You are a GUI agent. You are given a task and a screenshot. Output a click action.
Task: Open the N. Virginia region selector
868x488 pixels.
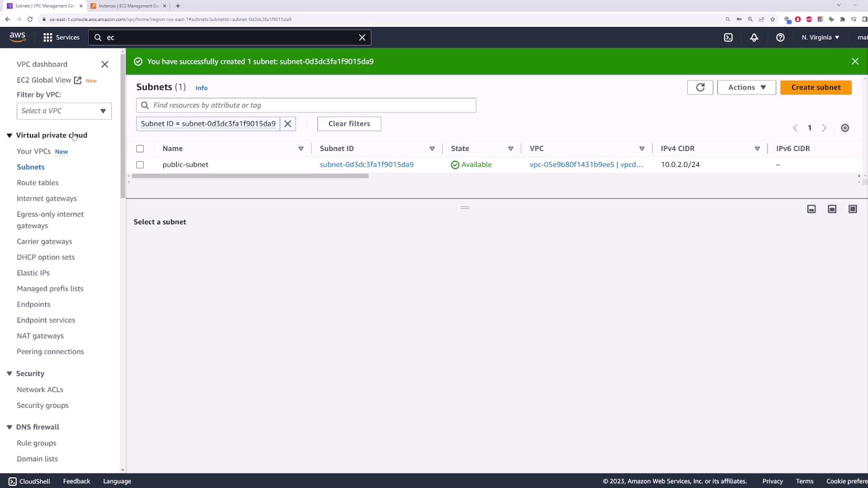820,38
